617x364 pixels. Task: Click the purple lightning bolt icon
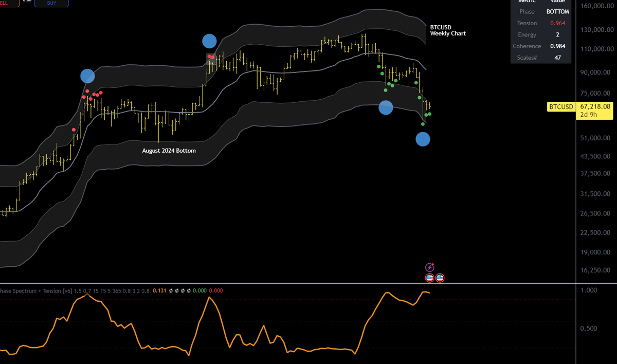pos(430,267)
